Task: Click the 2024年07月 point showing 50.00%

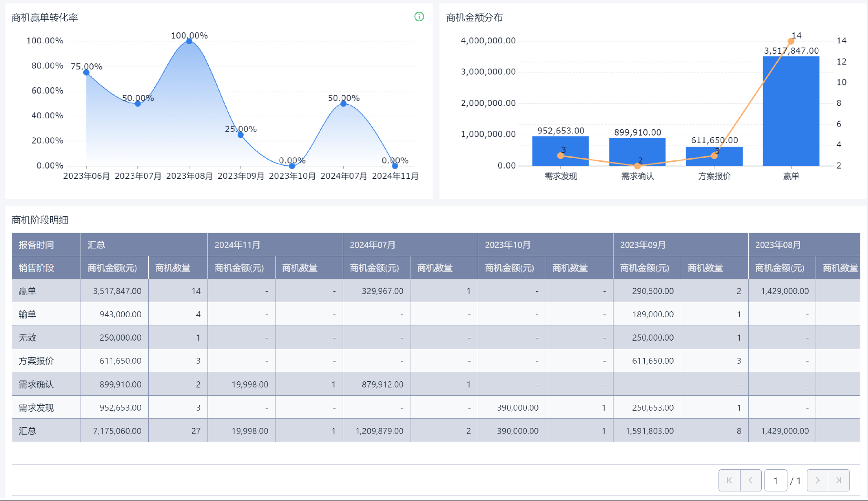Action: click(x=344, y=103)
